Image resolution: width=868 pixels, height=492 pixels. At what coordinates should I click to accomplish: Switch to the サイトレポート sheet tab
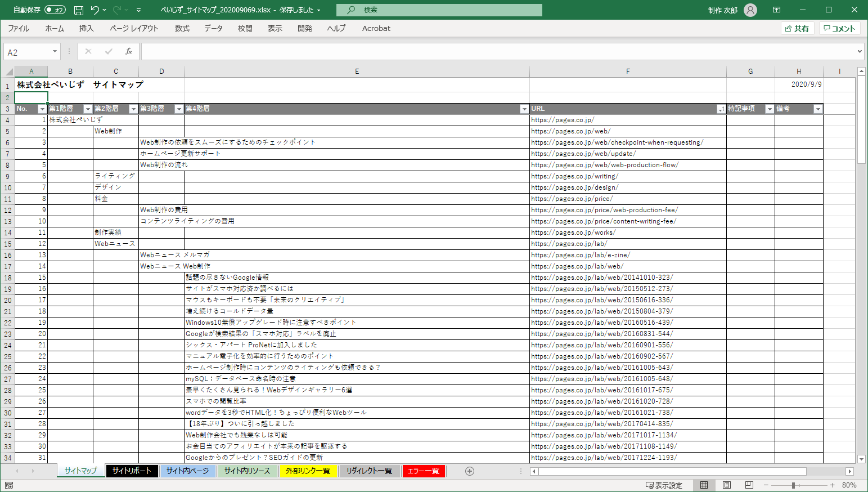131,471
